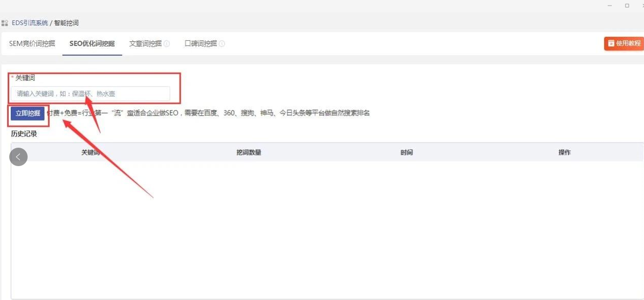The height and width of the screenshot is (300, 644).
Task: Click the info icon next to 口碑词挖掘
Action: [x=222, y=44]
